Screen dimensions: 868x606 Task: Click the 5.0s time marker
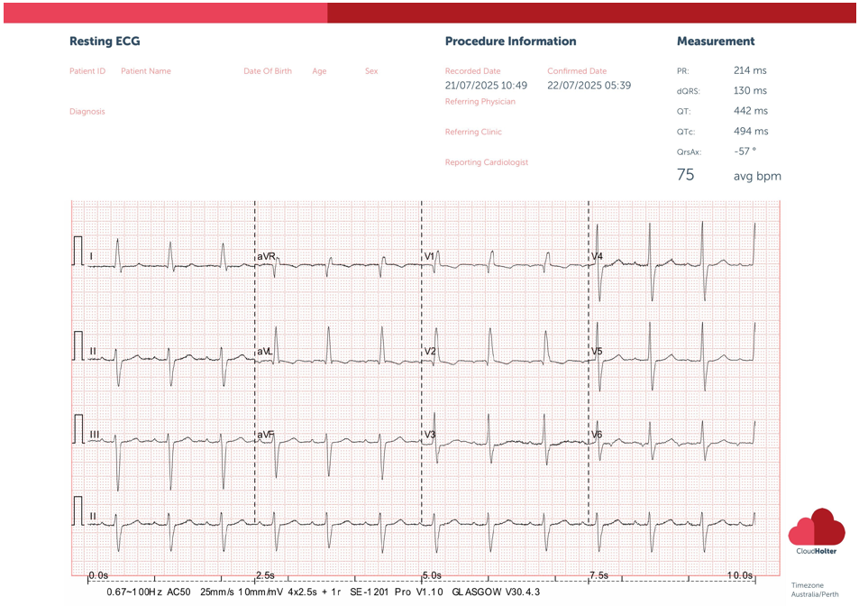432,575
